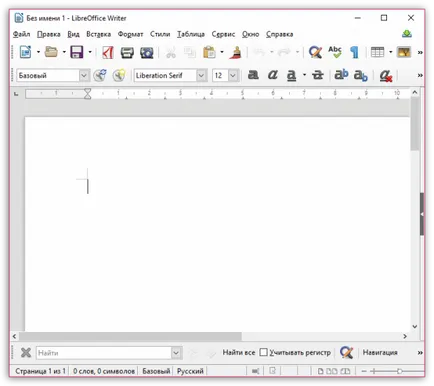Activate the Clone Formatting paintbrush
This screenshot has width=434, height=386.
236,52
